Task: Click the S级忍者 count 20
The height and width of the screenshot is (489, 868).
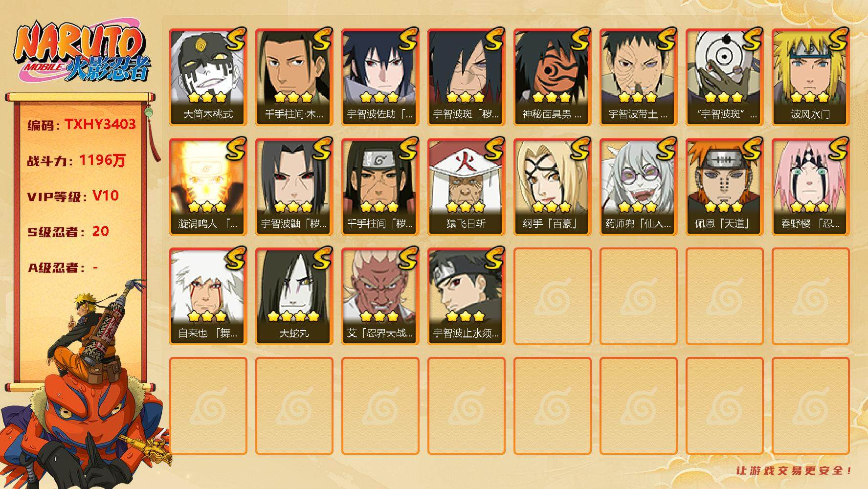Action: pos(100,231)
